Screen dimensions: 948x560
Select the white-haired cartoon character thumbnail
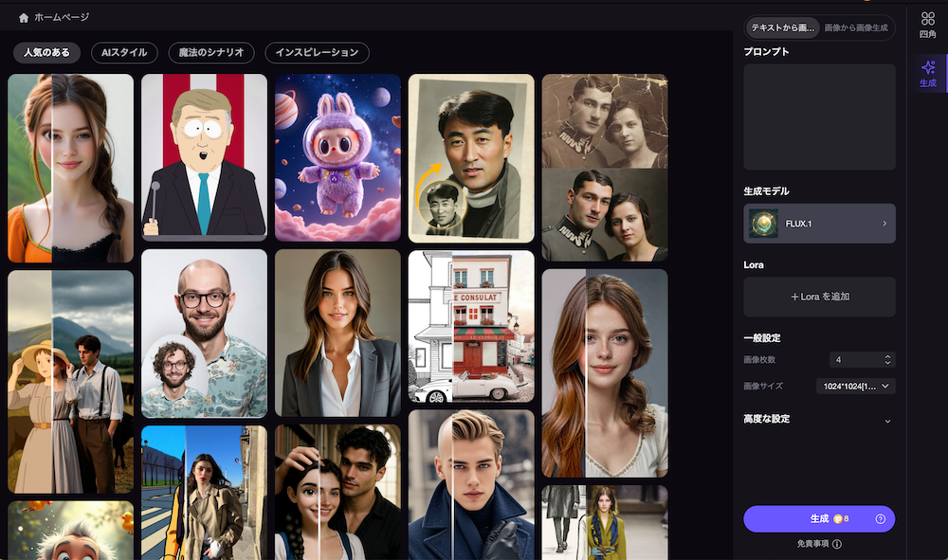tap(71, 531)
